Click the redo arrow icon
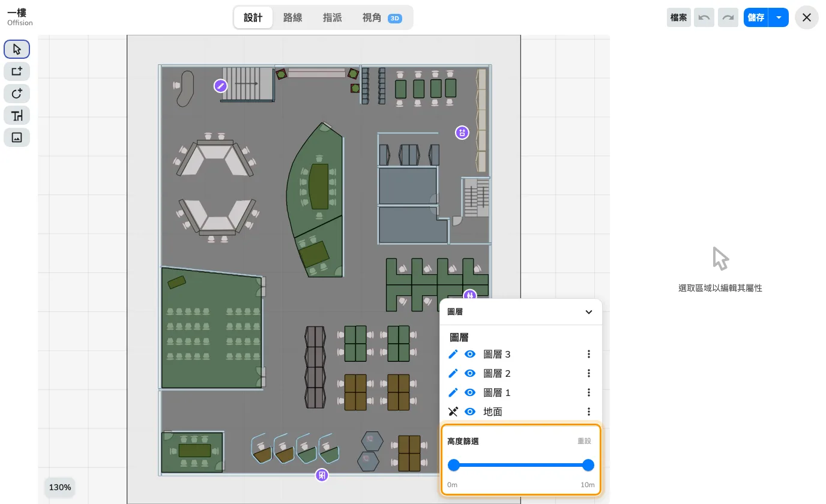826x504 pixels. tap(728, 17)
